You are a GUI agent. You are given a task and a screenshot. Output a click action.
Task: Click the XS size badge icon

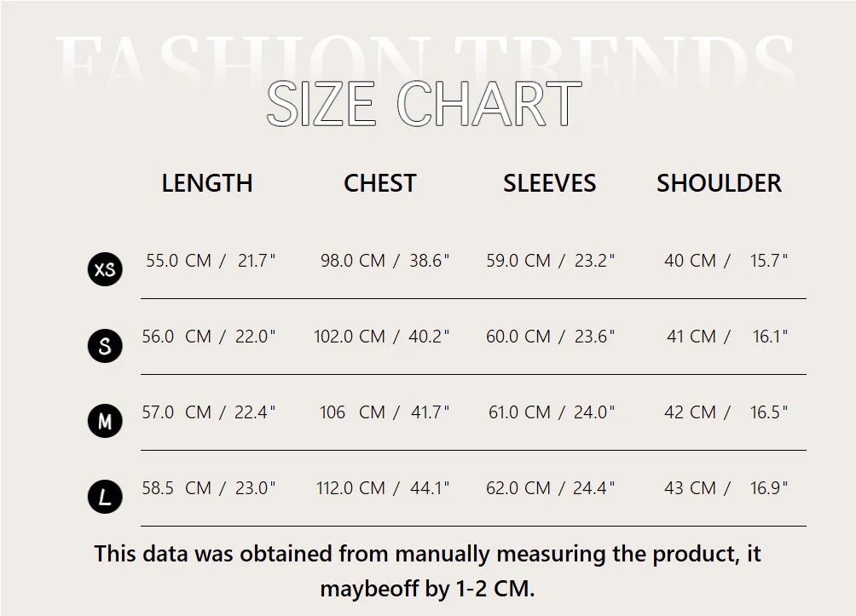(105, 269)
